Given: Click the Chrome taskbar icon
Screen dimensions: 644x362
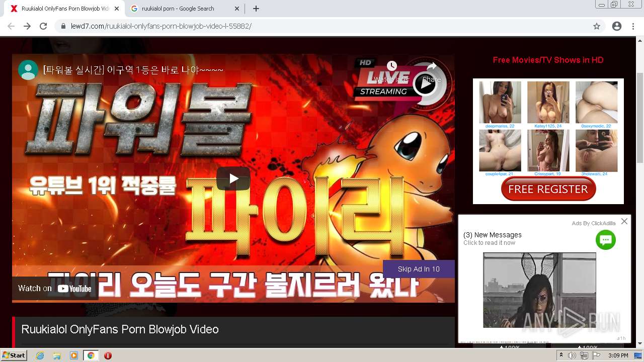Looking at the screenshot, I should pos(91,355).
